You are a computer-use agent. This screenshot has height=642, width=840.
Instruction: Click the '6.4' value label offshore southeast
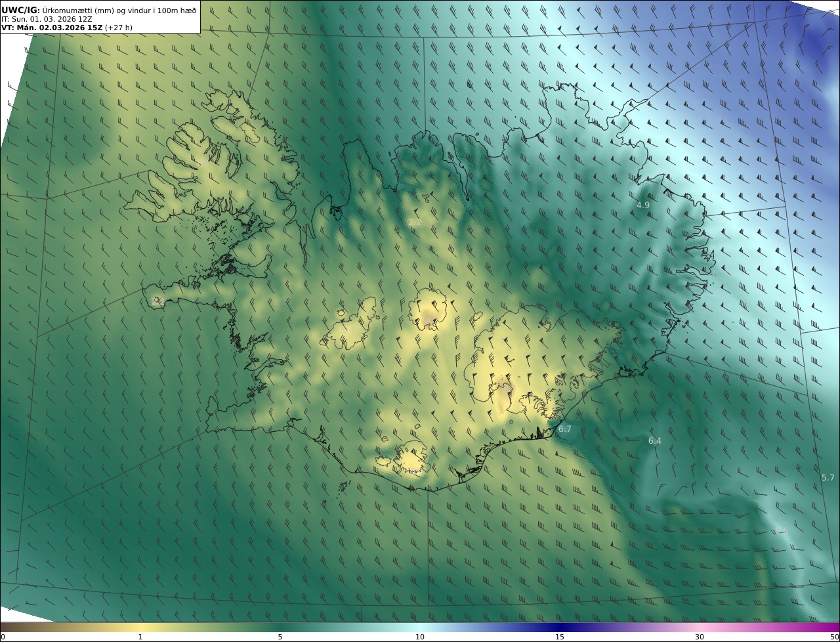point(655,441)
